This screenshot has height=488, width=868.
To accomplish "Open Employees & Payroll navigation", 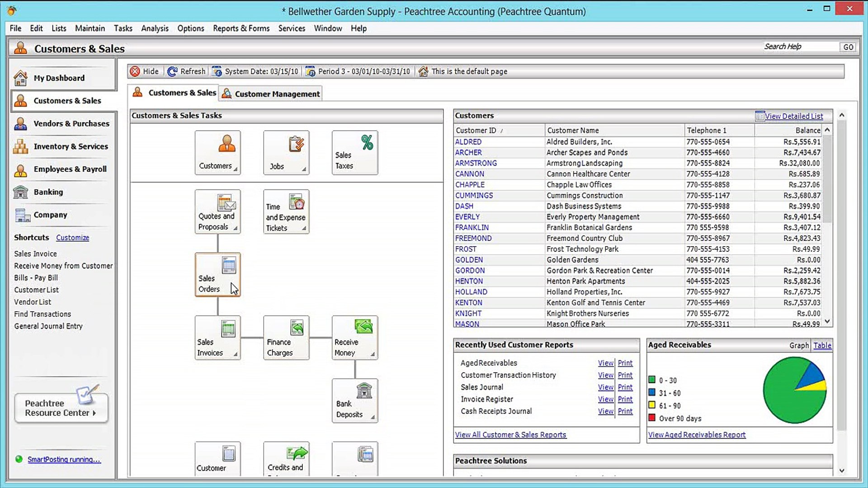I will [x=62, y=169].
